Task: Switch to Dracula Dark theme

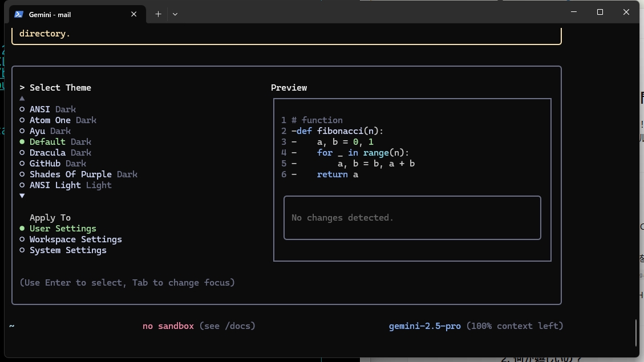Action: [x=60, y=153]
